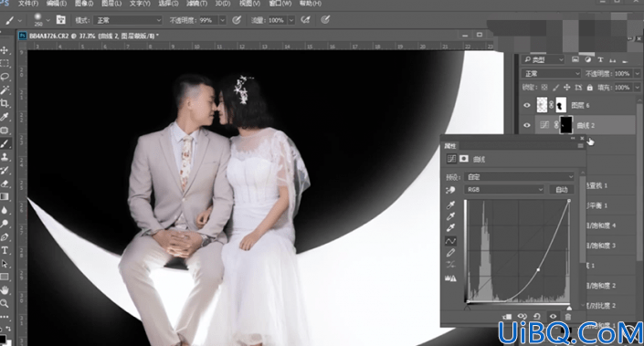Open the 图像(I) menu
This screenshot has width=644, height=346.
coord(84,4)
